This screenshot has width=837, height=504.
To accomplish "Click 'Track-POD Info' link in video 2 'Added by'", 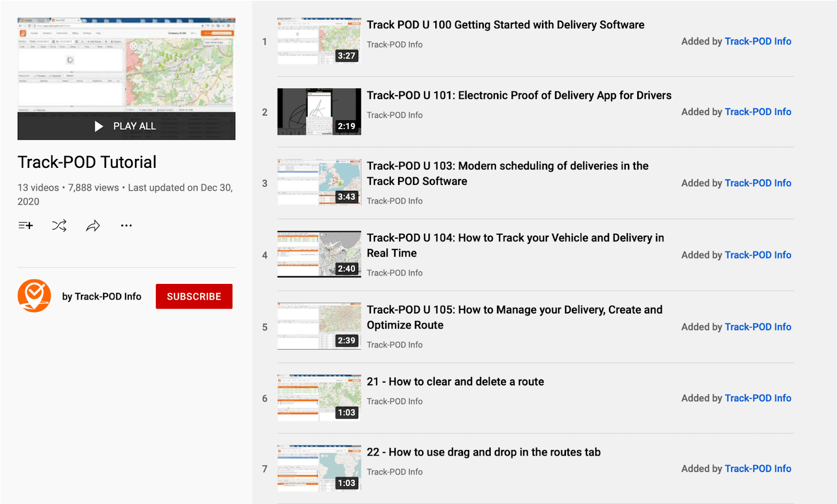I will pos(758,112).
